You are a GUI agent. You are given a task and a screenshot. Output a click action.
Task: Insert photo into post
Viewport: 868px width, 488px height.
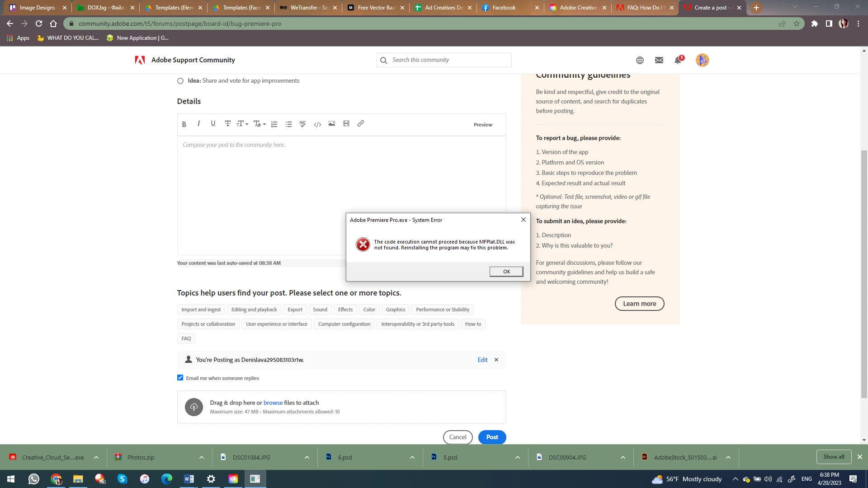pyautogui.click(x=332, y=124)
